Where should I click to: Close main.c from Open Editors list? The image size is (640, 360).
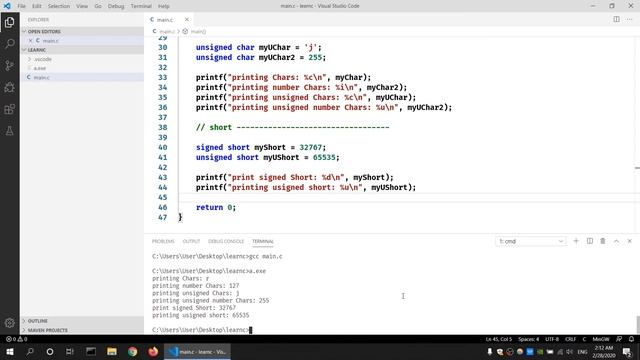(x=30, y=40)
